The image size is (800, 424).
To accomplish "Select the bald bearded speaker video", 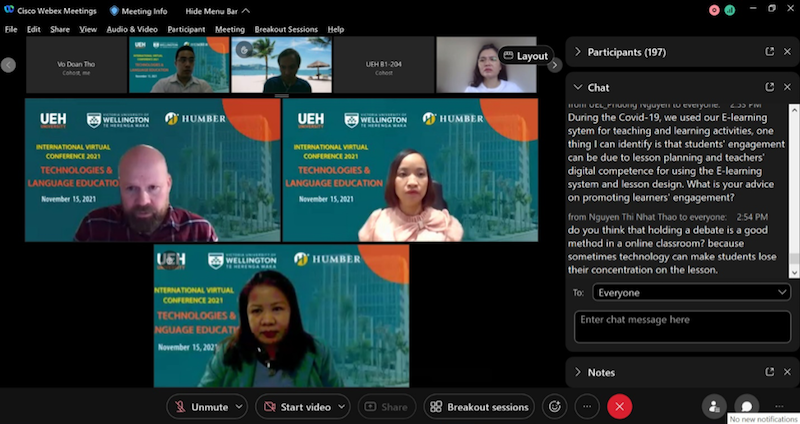I will point(153,170).
